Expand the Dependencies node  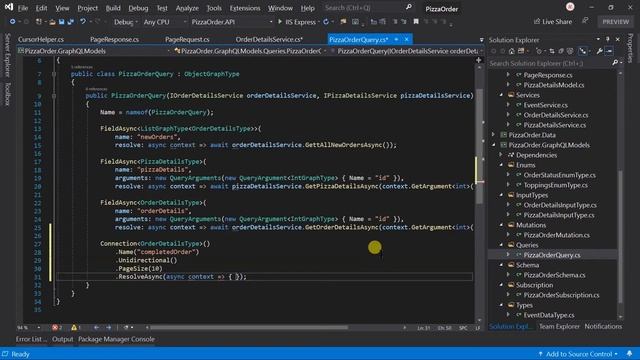(501, 155)
